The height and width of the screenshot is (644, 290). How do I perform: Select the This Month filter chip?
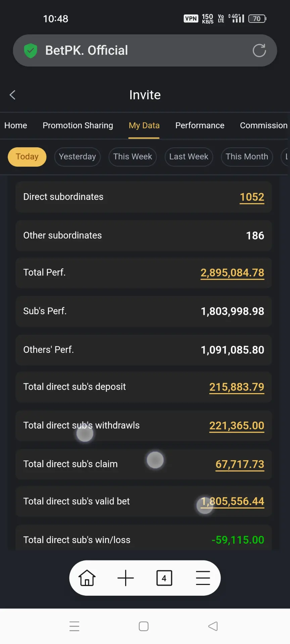pyautogui.click(x=247, y=157)
